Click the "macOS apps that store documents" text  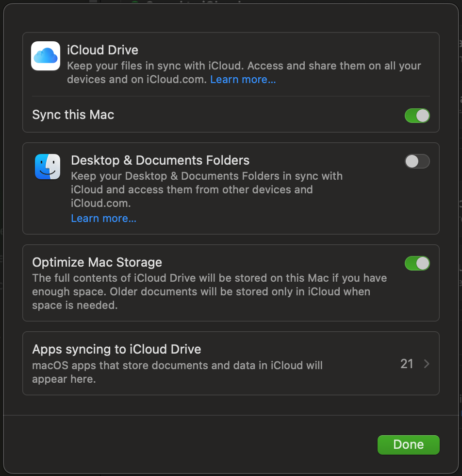click(177, 372)
